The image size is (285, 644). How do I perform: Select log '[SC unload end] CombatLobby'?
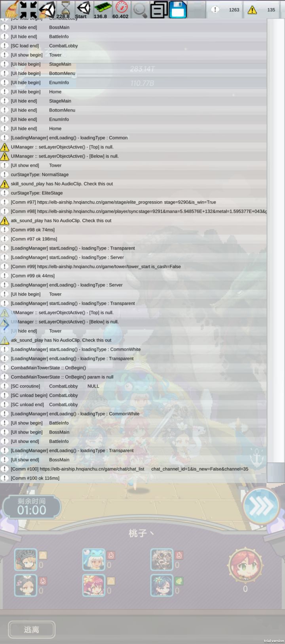133,405
